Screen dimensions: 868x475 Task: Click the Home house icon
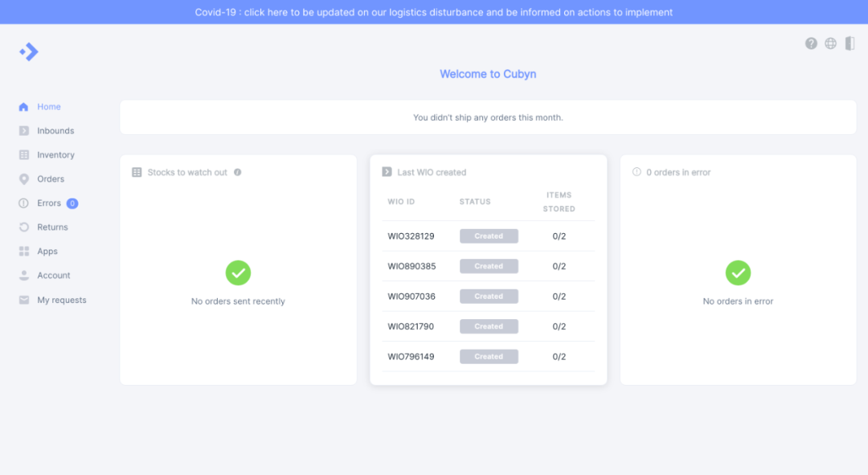(x=23, y=107)
